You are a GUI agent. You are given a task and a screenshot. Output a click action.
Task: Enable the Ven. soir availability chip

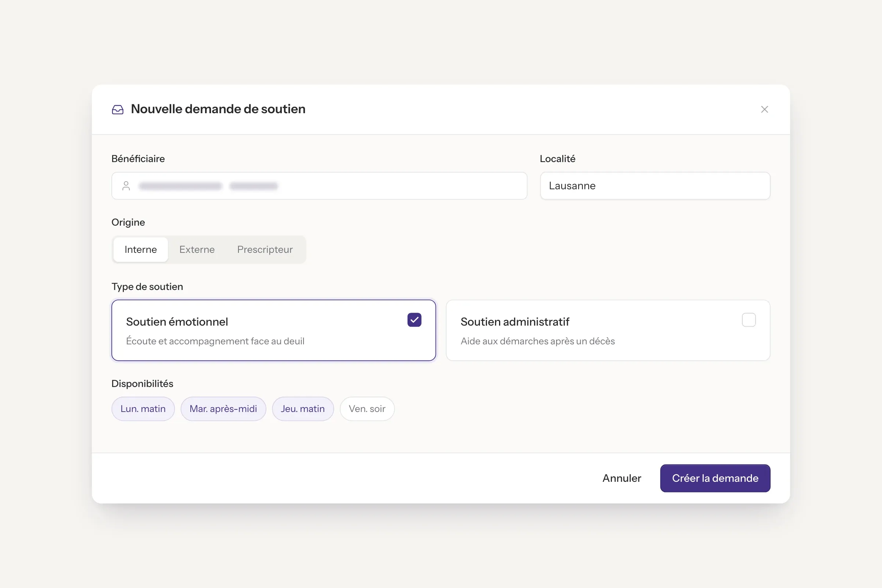[x=367, y=408]
